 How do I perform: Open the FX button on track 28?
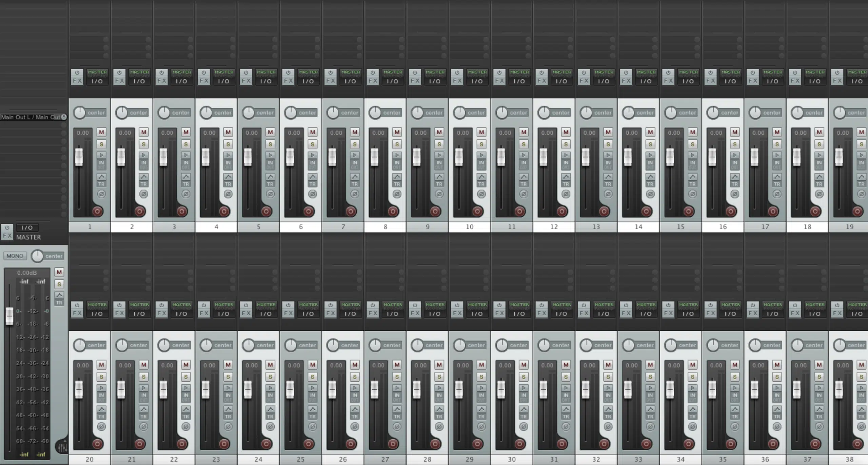click(x=415, y=313)
